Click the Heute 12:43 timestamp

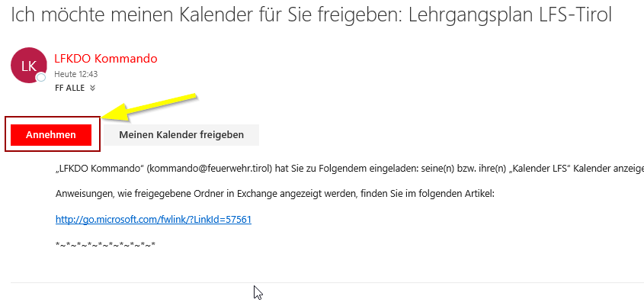[76, 75]
